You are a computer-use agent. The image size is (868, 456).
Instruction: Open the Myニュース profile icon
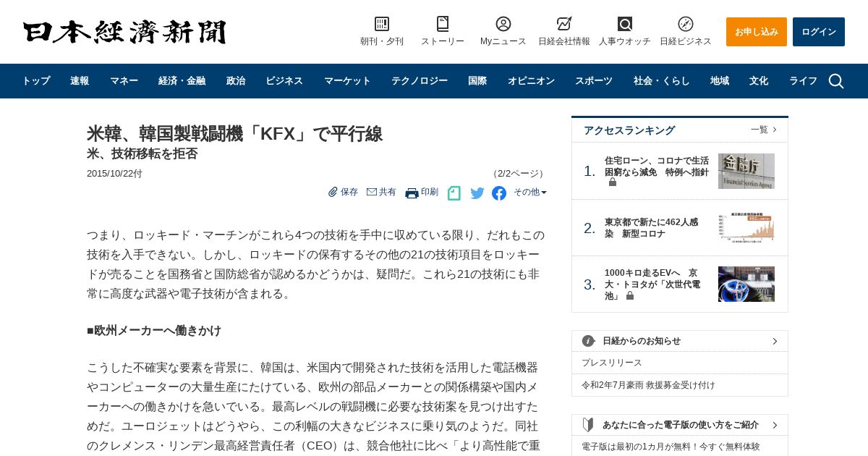click(x=503, y=24)
